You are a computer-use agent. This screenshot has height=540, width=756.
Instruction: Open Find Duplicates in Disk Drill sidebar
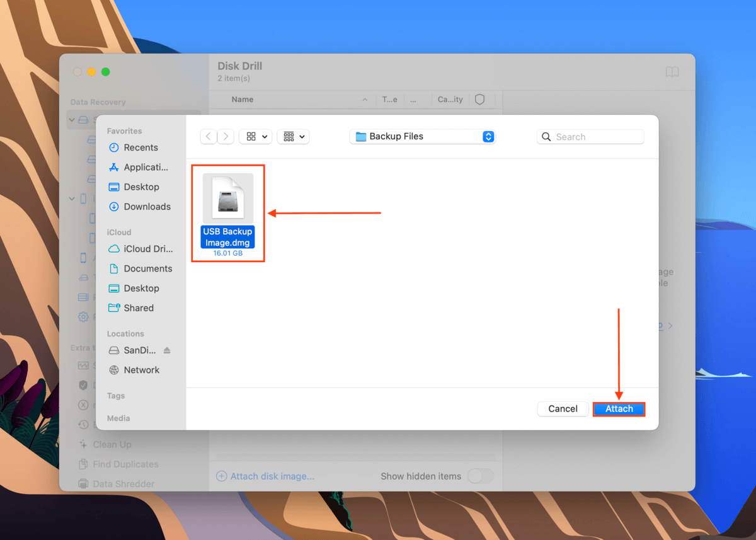tap(117, 464)
